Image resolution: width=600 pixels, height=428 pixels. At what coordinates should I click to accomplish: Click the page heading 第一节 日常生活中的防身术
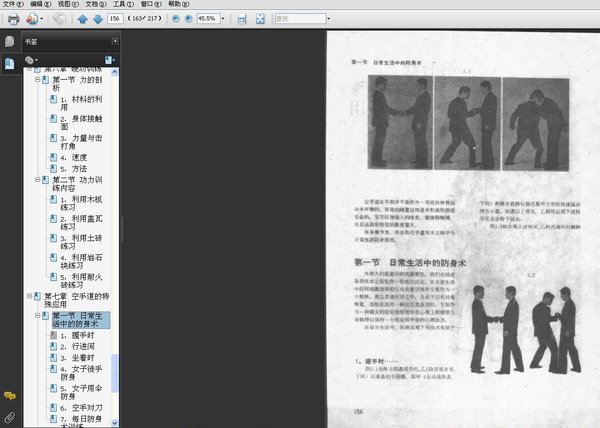[410, 263]
